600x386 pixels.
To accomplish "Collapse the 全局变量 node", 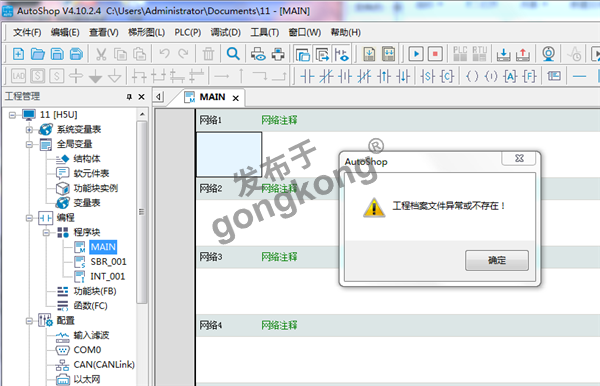I will point(29,144).
